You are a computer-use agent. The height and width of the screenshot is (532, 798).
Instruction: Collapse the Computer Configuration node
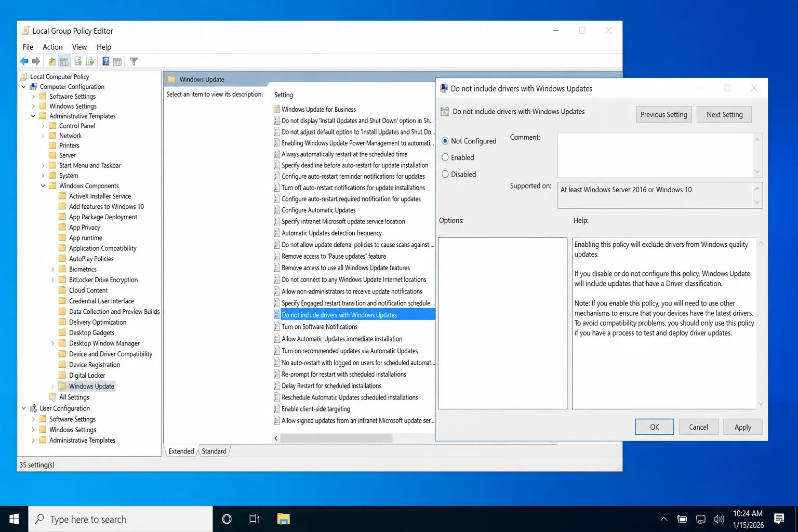(23, 87)
